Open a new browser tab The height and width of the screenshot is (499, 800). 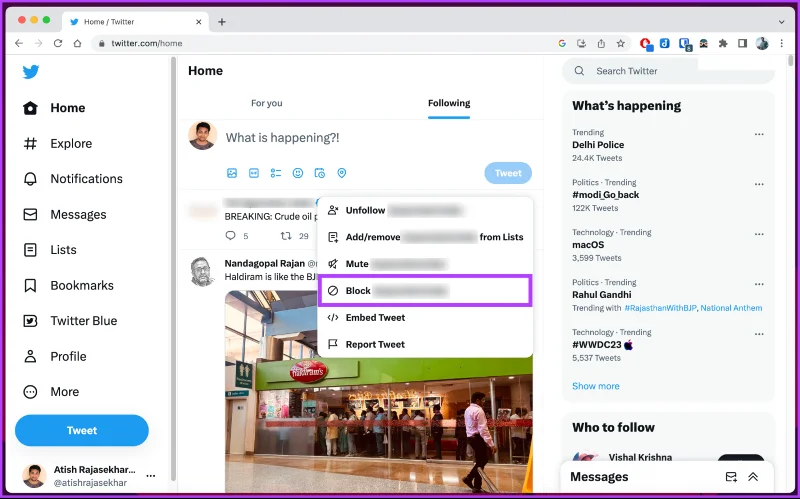pos(221,22)
